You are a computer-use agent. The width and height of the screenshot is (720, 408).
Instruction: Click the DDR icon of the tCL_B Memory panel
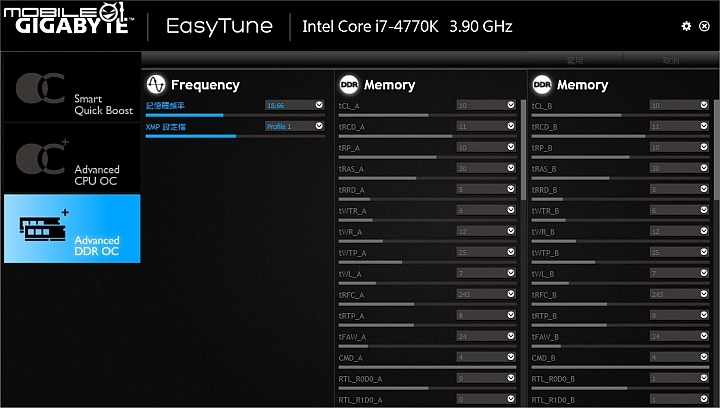coord(542,84)
